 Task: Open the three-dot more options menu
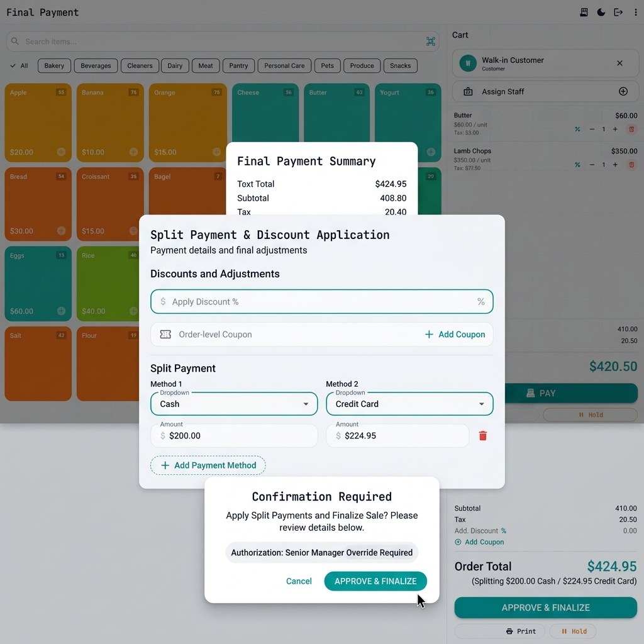[636, 13]
